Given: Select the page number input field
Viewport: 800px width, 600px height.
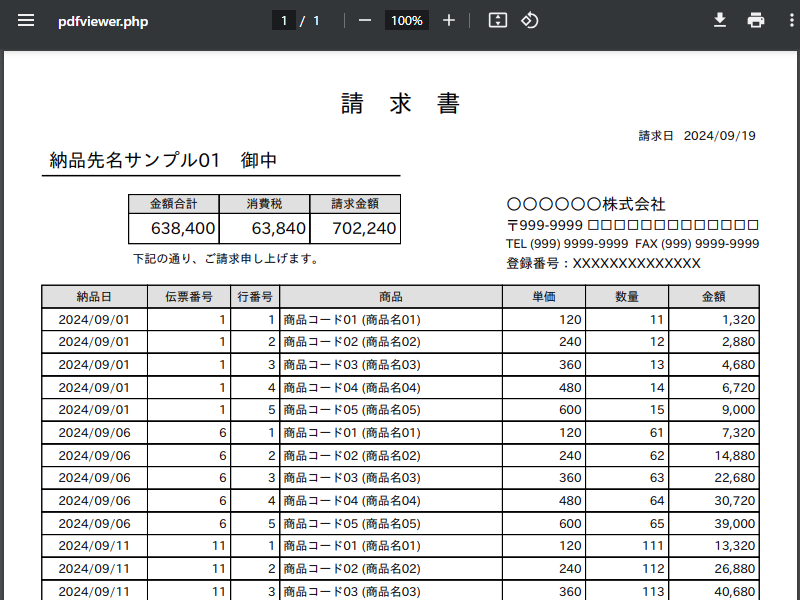Looking at the screenshot, I should tap(284, 20).
